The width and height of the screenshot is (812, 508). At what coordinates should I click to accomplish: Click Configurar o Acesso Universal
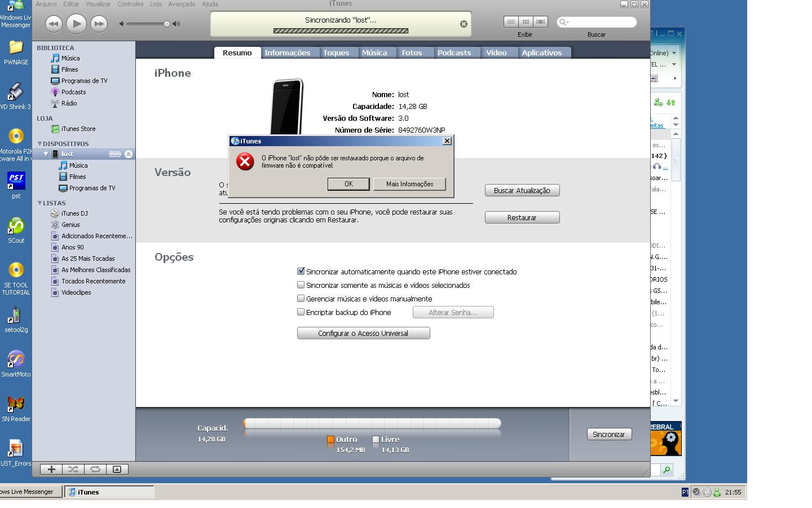[x=363, y=333]
